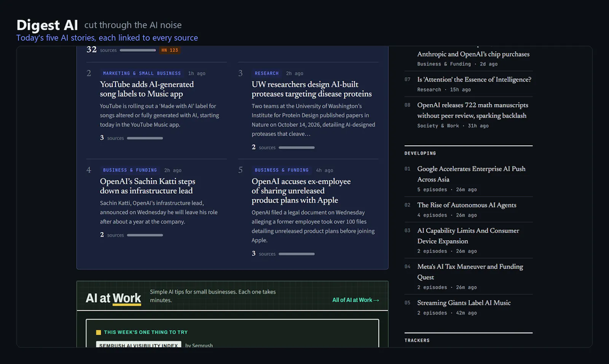Click the yellow square by This Week's One Thing
609x364 pixels.
(99, 332)
